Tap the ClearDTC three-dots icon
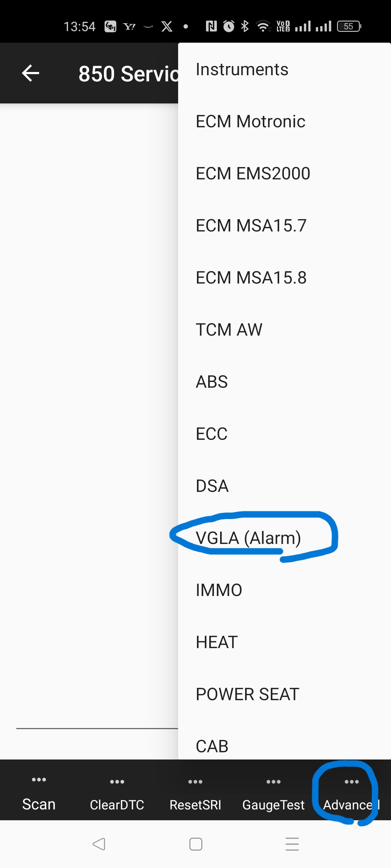 (x=117, y=782)
